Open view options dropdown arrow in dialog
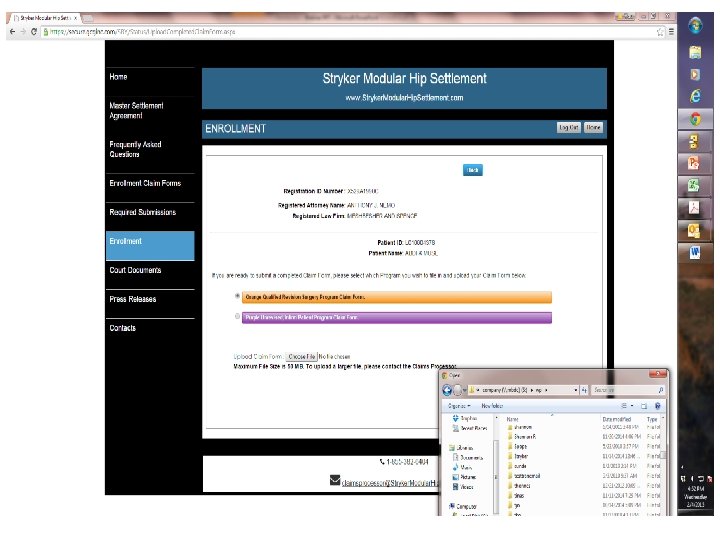This screenshot has height=540, width=720. (x=632, y=406)
